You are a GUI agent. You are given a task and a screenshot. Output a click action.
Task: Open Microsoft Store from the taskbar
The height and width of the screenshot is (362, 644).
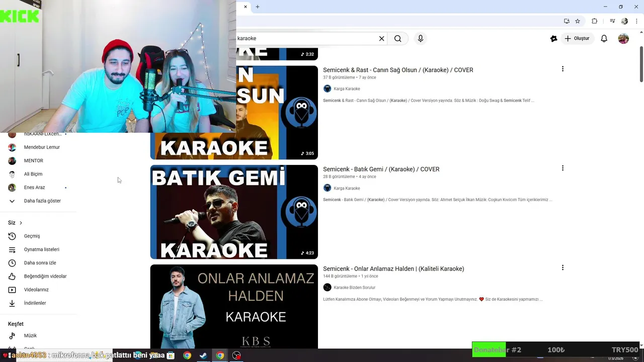point(171,355)
